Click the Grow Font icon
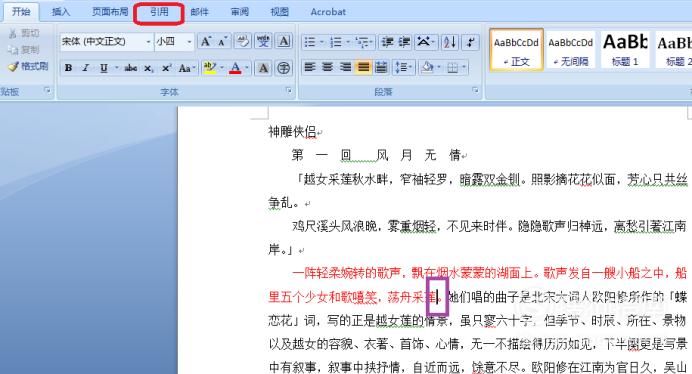Screen dimensions: 692x374 click(205, 42)
